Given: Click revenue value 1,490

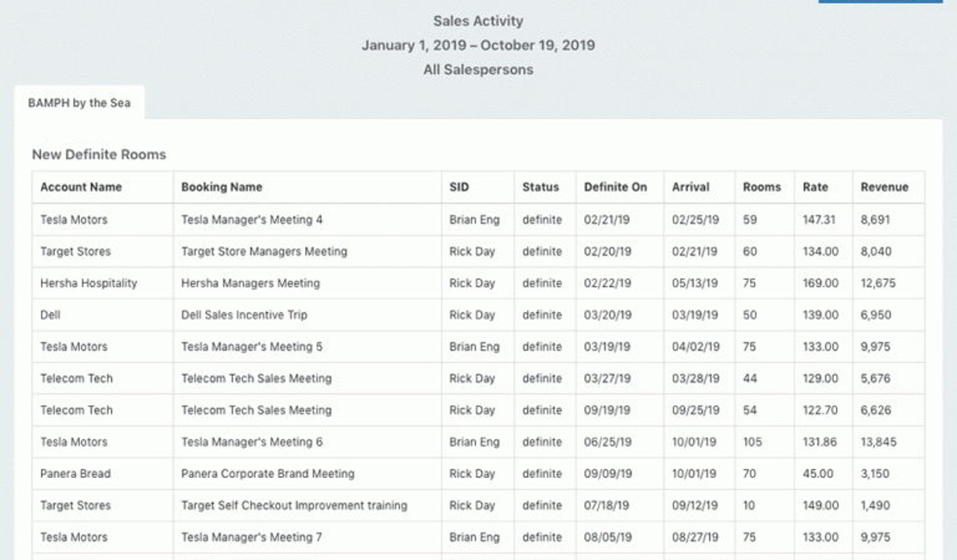Looking at the screenshot, I should coord(875,505).
